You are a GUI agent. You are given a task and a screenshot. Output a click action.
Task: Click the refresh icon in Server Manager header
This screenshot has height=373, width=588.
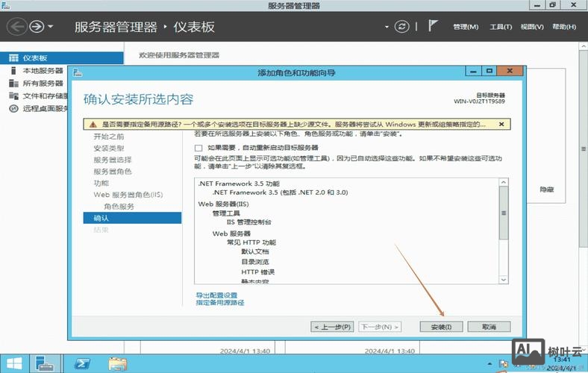pyautogui.click(x=401, y=27)
